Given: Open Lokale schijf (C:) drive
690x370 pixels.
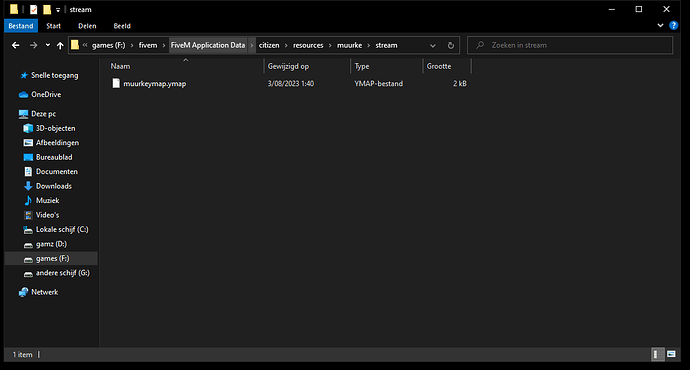Looking at the screenshot, I should tap(62, 230).
